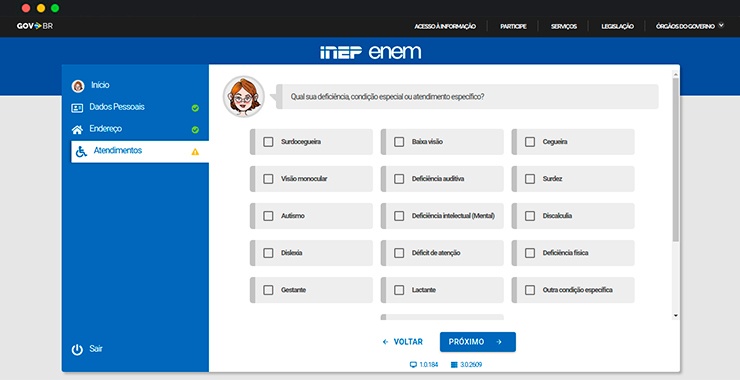Click the monitor version icon at bottom
This screenshot has height=380, width=740.
pos(413,364)
